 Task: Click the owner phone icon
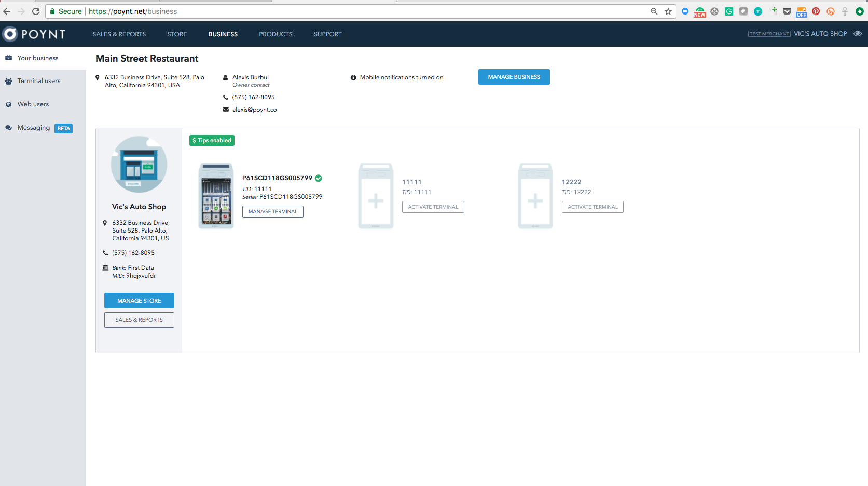[226, 97]
